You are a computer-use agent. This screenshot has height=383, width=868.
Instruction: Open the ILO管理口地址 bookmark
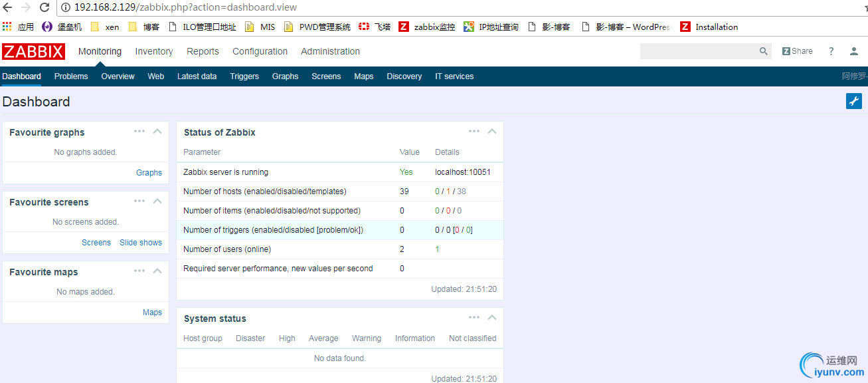point(202,27)
